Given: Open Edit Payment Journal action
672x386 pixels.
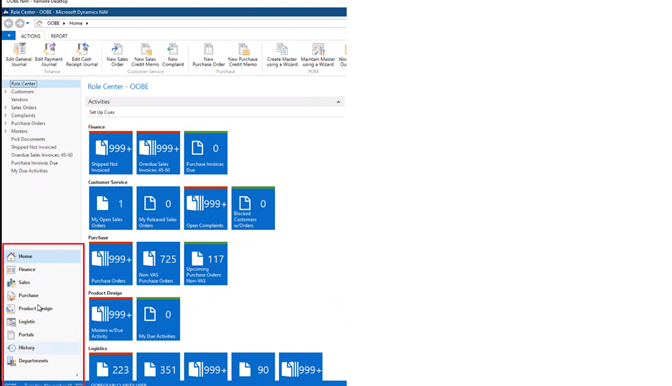Looking at the screenshot, I should 48,55.
